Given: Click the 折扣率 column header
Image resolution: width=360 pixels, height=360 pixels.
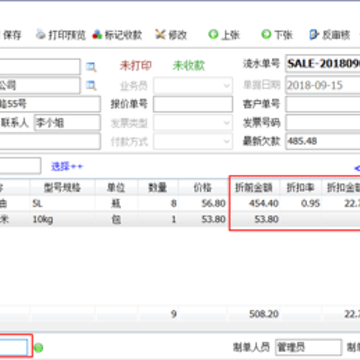Looking at the screenshot, I should 301,188.
